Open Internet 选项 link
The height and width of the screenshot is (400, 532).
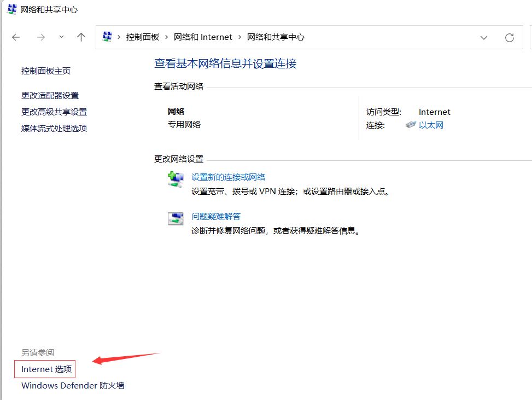(x=46, y=369)
